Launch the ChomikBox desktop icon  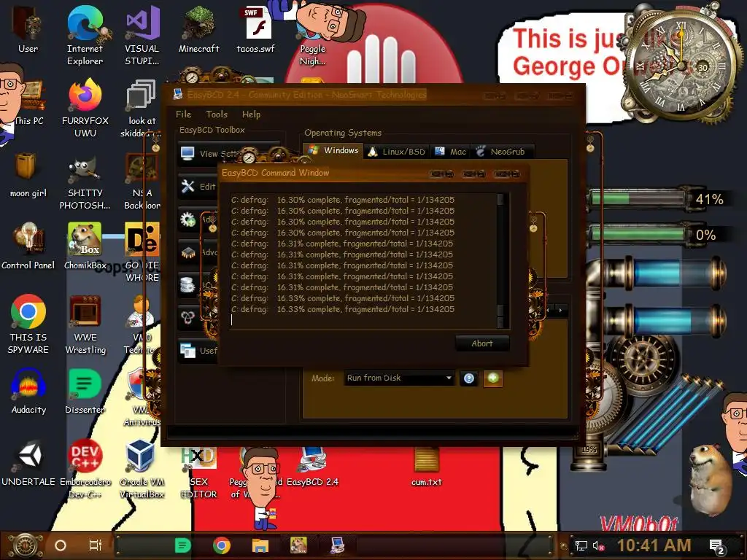tap(85, 246)
